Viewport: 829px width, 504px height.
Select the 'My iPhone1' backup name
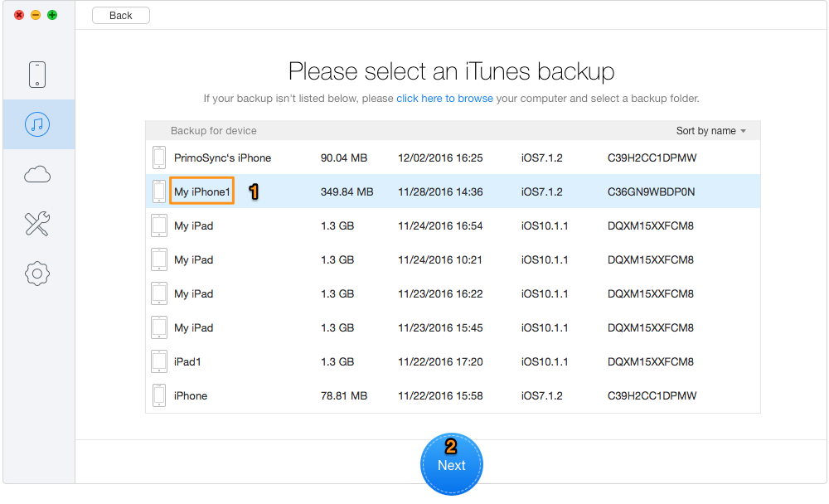[202, 191]
